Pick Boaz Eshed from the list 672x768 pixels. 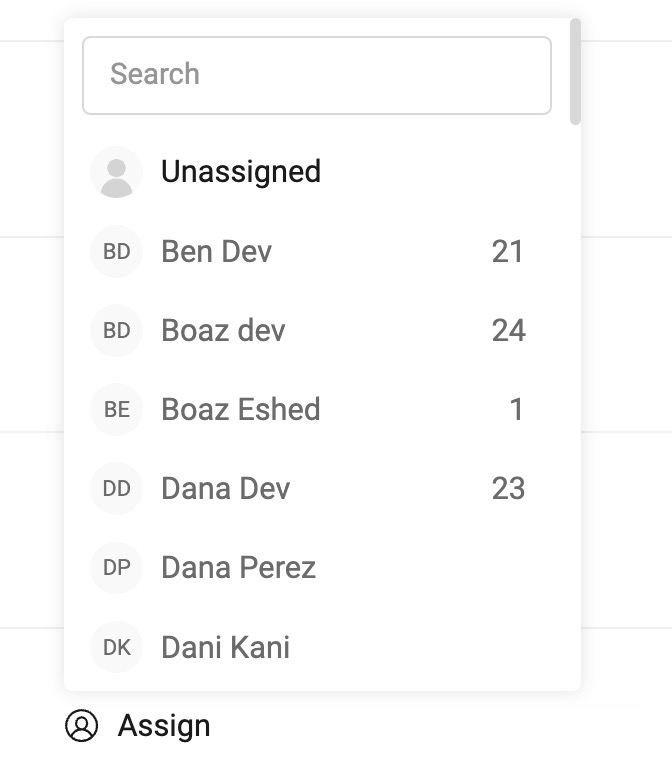[x=317, y=409]
